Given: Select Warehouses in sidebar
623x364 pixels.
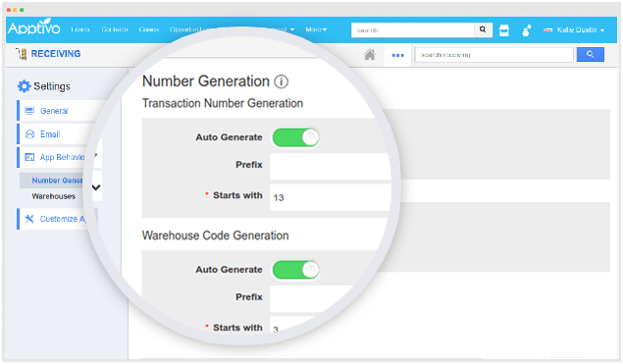Looking at the screenshot, I should pyautogui.click(x=53, y=196).
